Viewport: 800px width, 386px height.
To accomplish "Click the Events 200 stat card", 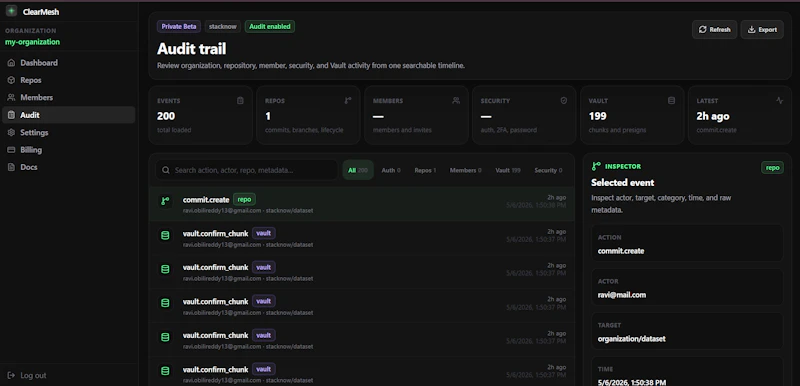I will pyautogui.click(x=201, y=115).
